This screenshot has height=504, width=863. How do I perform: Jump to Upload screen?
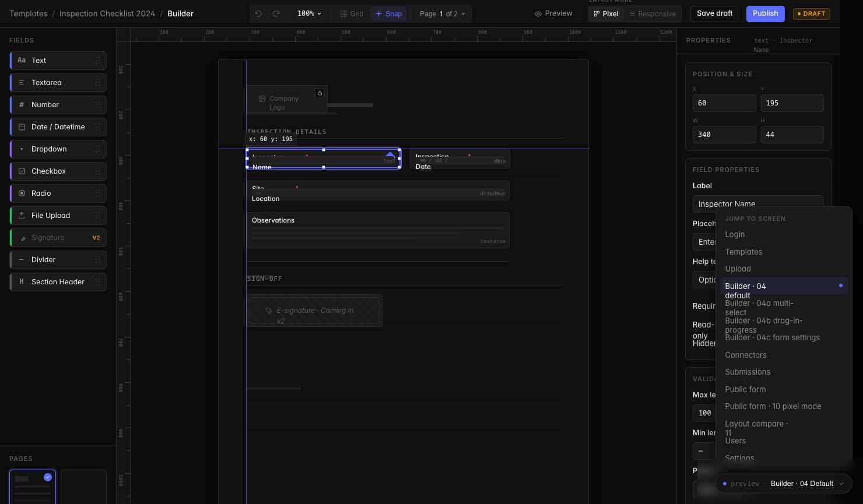click(x=784, y=269)
